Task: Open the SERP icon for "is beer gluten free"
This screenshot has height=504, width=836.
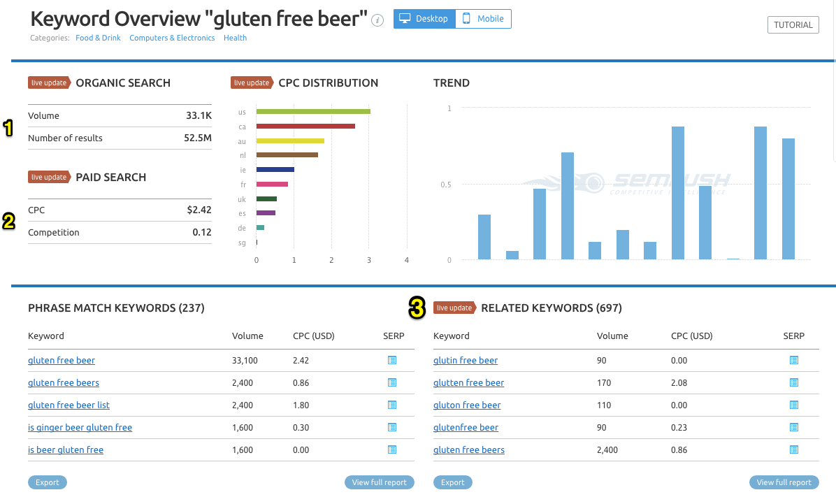Action: click(x=392, y=449)
